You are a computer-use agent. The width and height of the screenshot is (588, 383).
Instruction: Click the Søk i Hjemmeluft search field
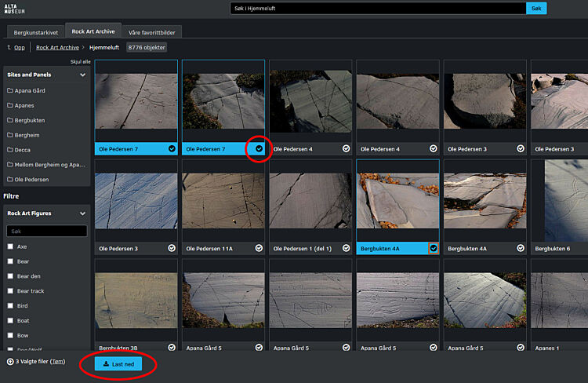pos(378,9)
